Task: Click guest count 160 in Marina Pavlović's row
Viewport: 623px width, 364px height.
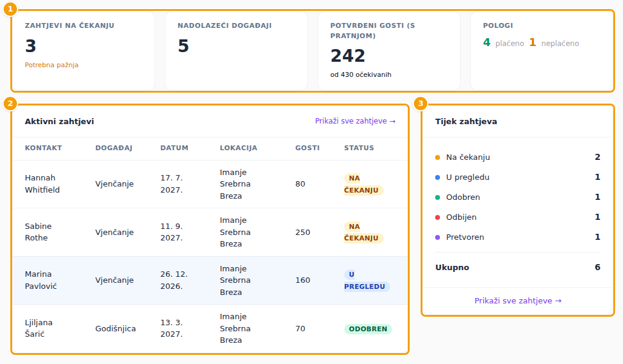Action: pyautogui.click(x=302, y=280)
